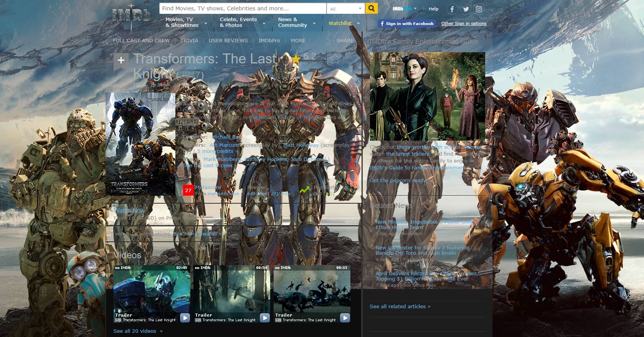
Task: Open IMDb Instagram page icon
Action: tap(479, 9)
